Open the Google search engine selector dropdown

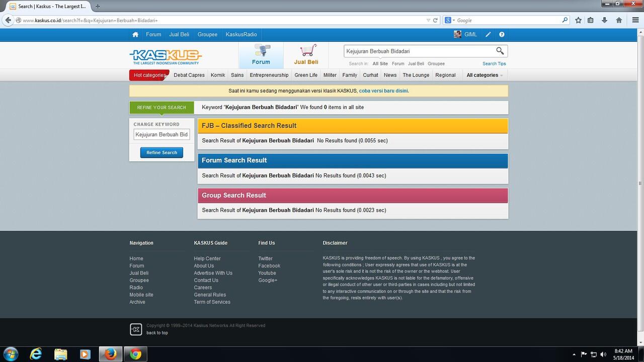(450, 20)
